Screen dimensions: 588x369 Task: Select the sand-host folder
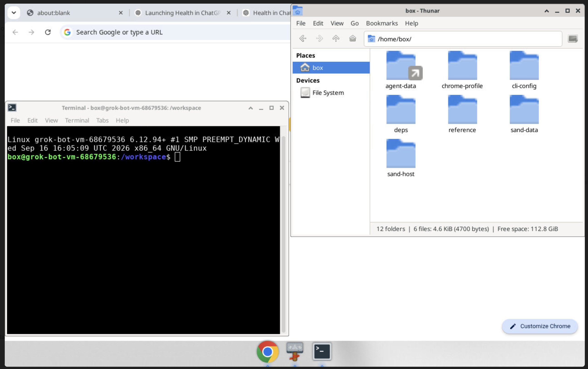(401, 158)
